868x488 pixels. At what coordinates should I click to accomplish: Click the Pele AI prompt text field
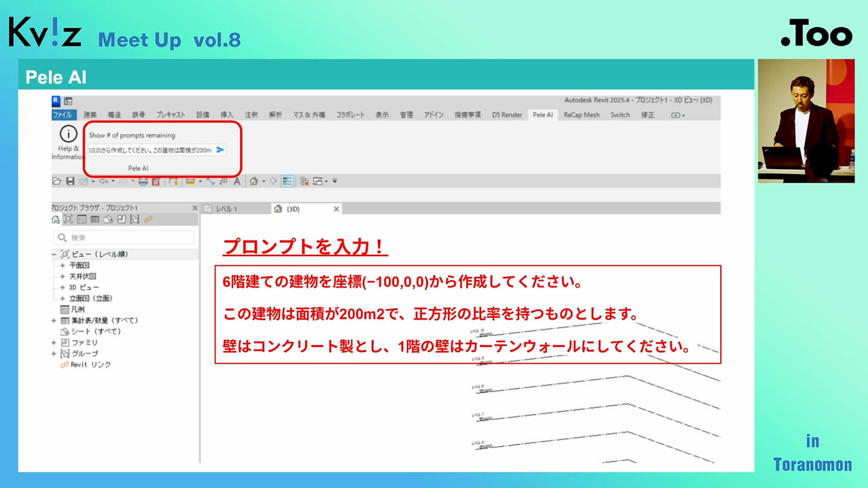coord(150,150)
